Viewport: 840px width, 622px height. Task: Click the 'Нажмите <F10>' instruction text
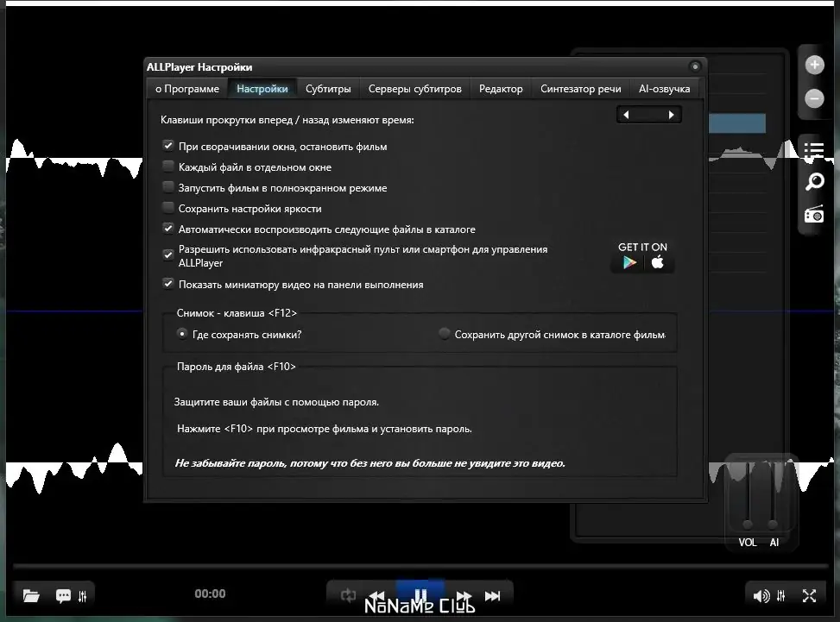click(x=324, y=429)
